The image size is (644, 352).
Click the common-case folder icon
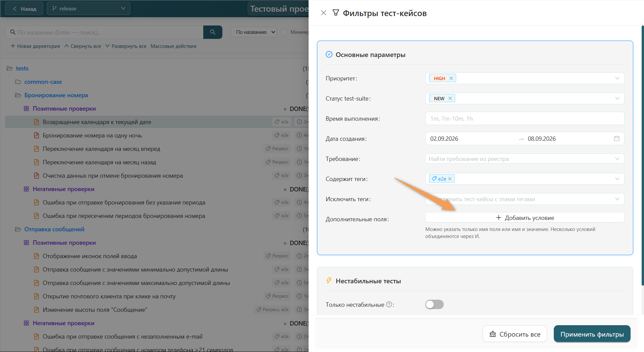[18, 82]
